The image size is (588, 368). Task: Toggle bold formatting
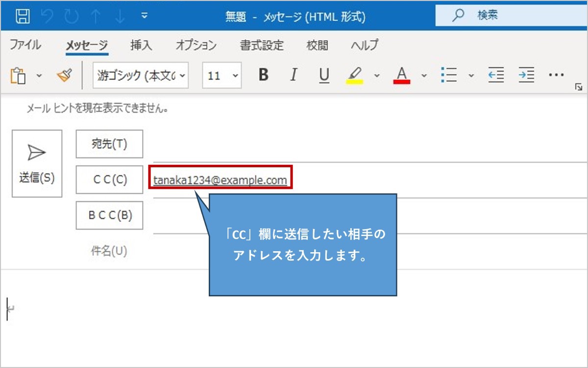tap(264, 75)
